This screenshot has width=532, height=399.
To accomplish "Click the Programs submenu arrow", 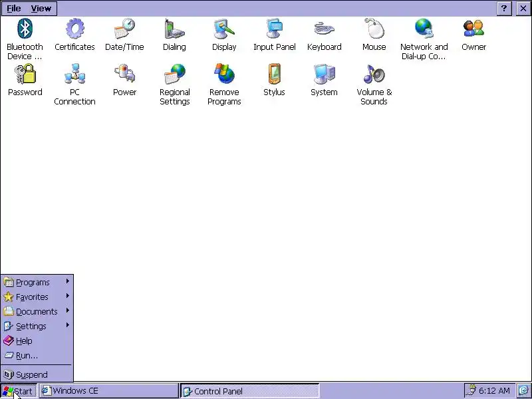I will click(x=68, y=281).
